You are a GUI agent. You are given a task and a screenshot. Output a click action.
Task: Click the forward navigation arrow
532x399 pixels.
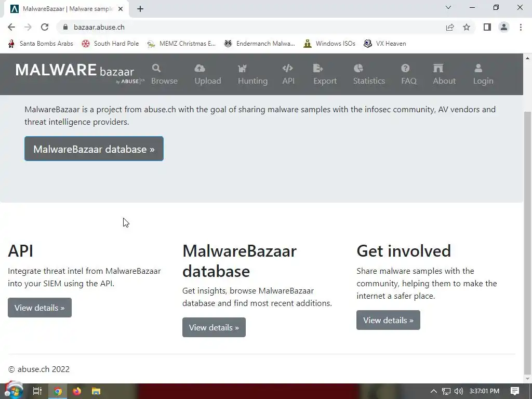pyautogui.click(x=28, y=27)
